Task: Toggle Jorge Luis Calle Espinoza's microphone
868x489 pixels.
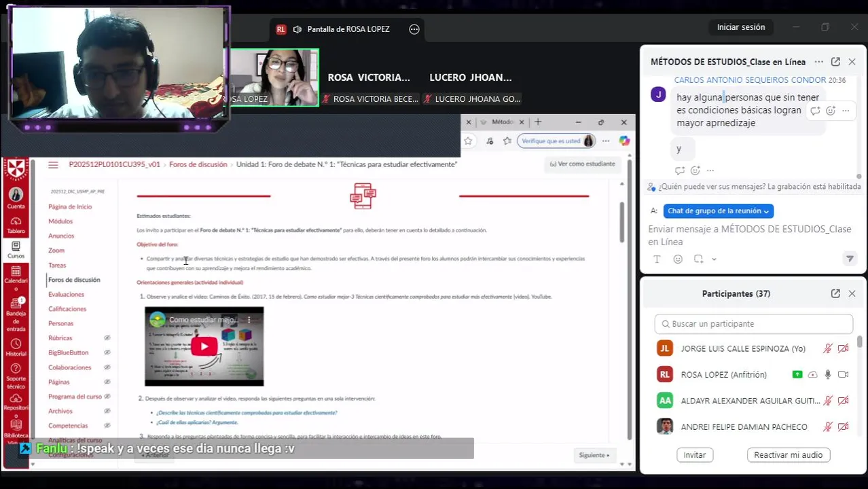Action: coord(827,348)
